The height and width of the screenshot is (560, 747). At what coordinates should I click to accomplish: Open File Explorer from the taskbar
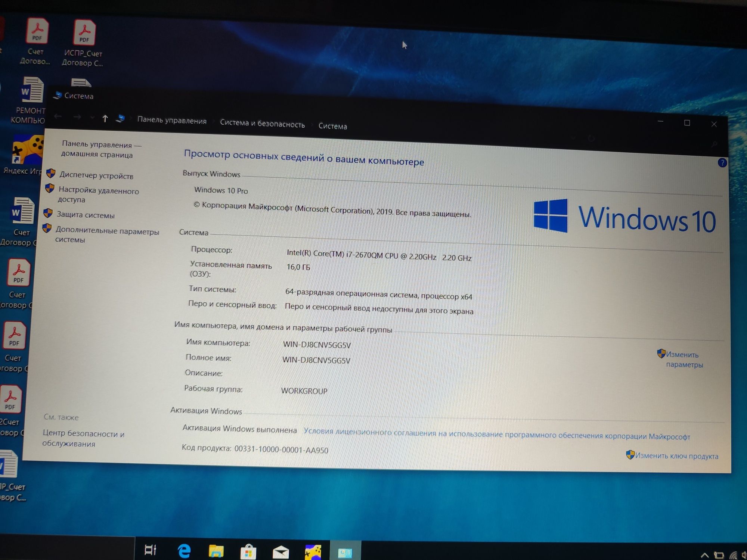[216, 551]
